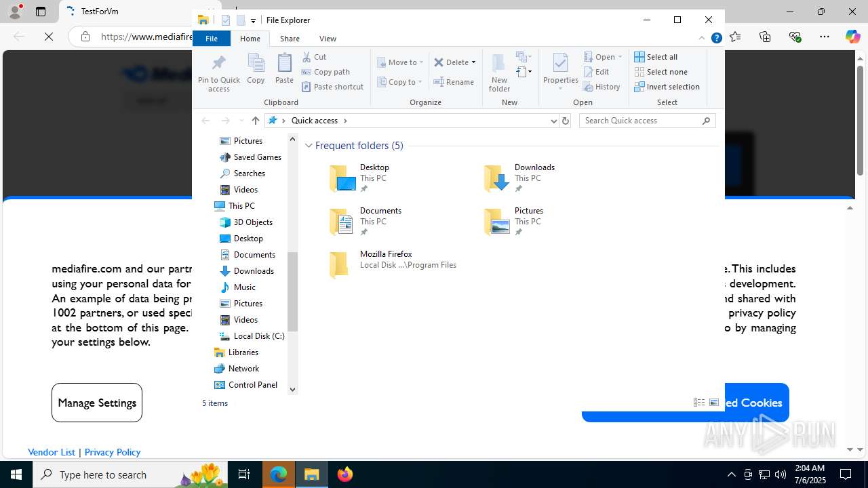Viewport: 868px width, 488px height.
Task: Open address bar history dropdown
Action: [x=554, y=121]
